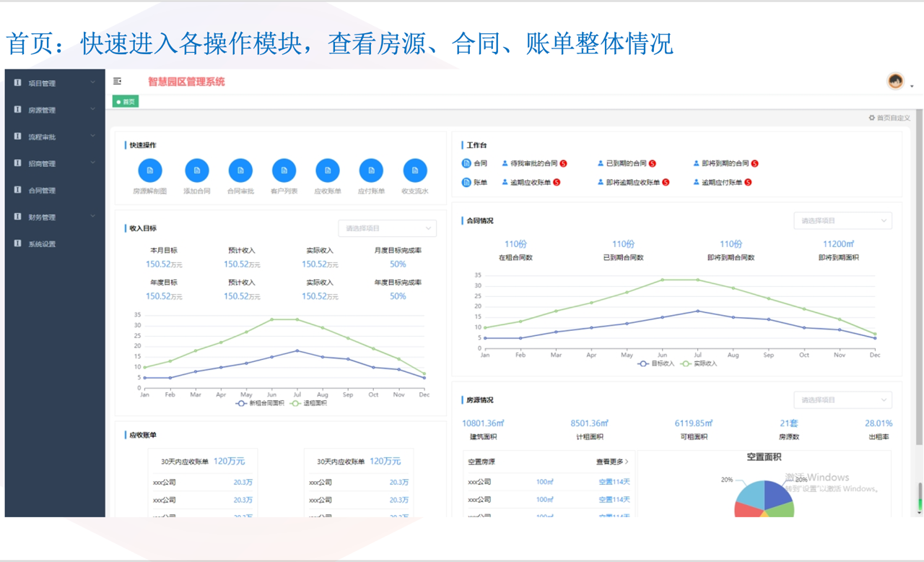924x562 pixels.
Task: Toggle 目标收入 legend in 合同情况 chart
Action: [x=655, y=363]
